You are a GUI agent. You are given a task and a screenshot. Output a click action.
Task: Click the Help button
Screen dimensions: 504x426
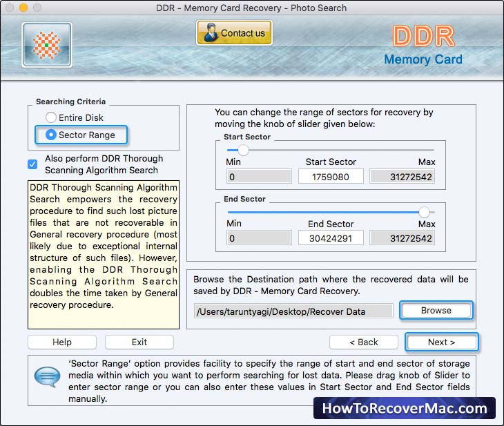(x=62, y=342)
